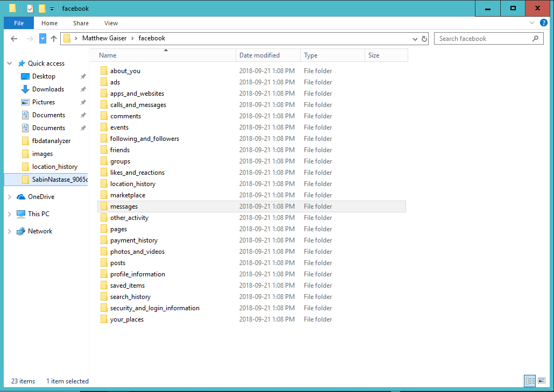Click the search magnifier icon
This screenshot has width=554, height=392.
535,39
